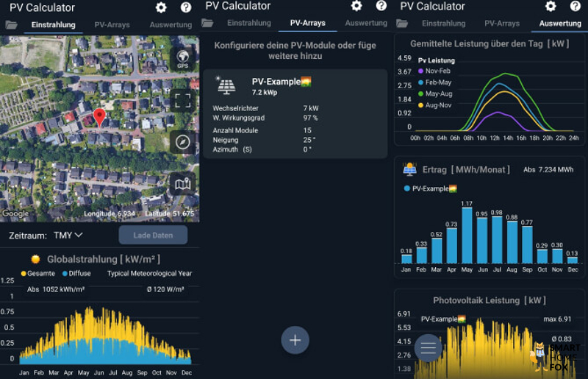Click the GPS location button on the map
The height and width of the screenshot is (379, 588).
point(182,59)
